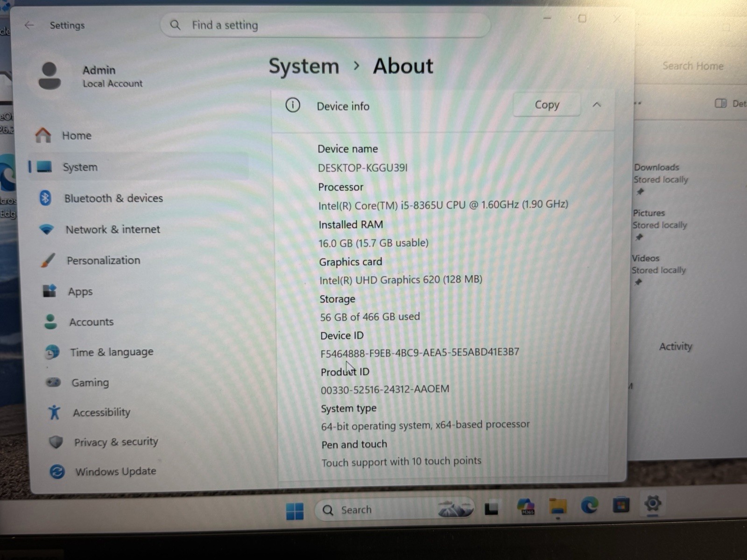Click the Personalization paintbrush icon

pyautogui.click(x=48, y=260)
